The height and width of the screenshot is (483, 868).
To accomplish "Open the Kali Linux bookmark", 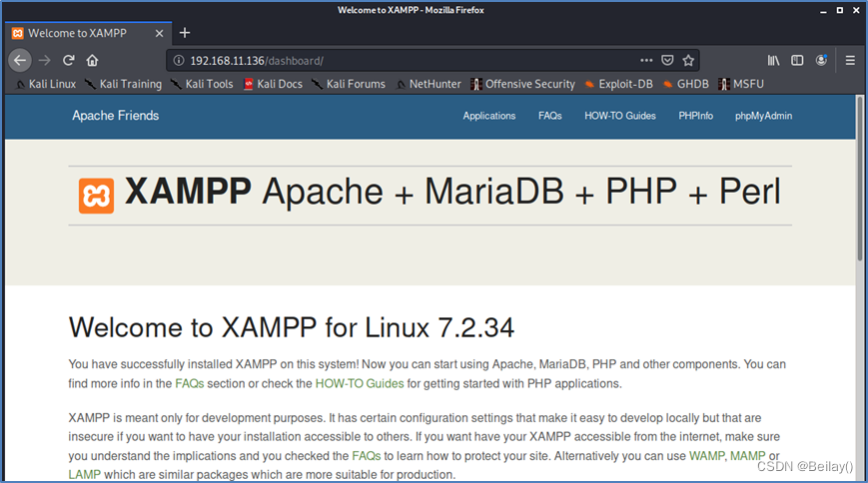I will point(45,84).
